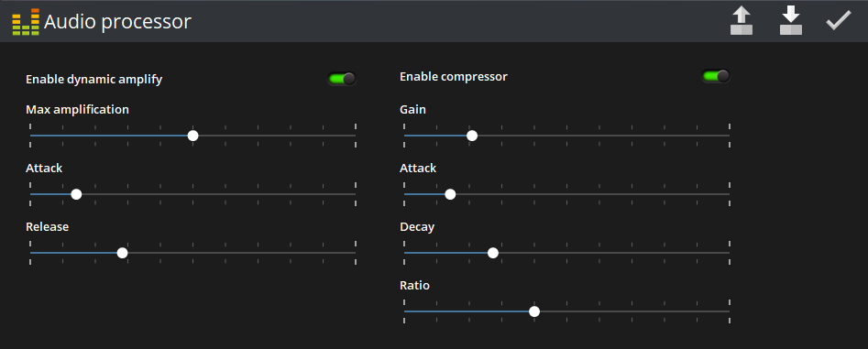Click the Enable compressor label
This screenshot has height=349, width=868.
tap(454, 76)
